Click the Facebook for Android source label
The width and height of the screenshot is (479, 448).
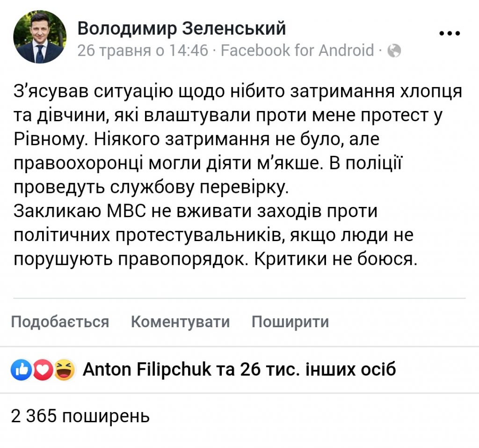(x=297, y=51)
